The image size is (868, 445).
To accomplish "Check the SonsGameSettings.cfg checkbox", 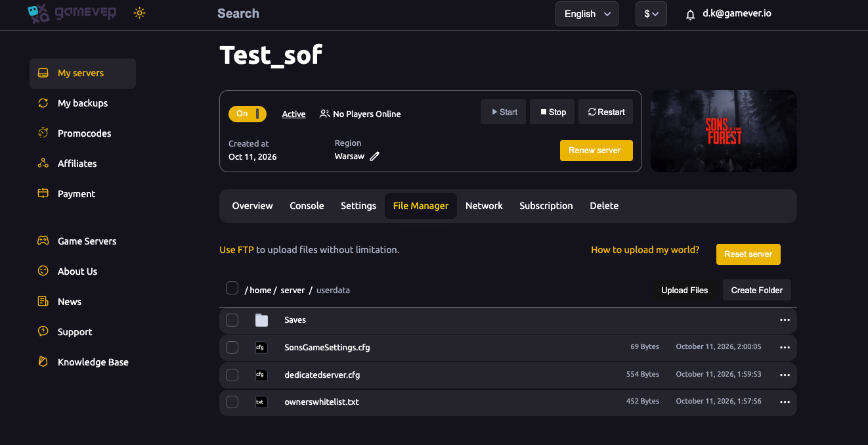I will [x=232, y=347].
